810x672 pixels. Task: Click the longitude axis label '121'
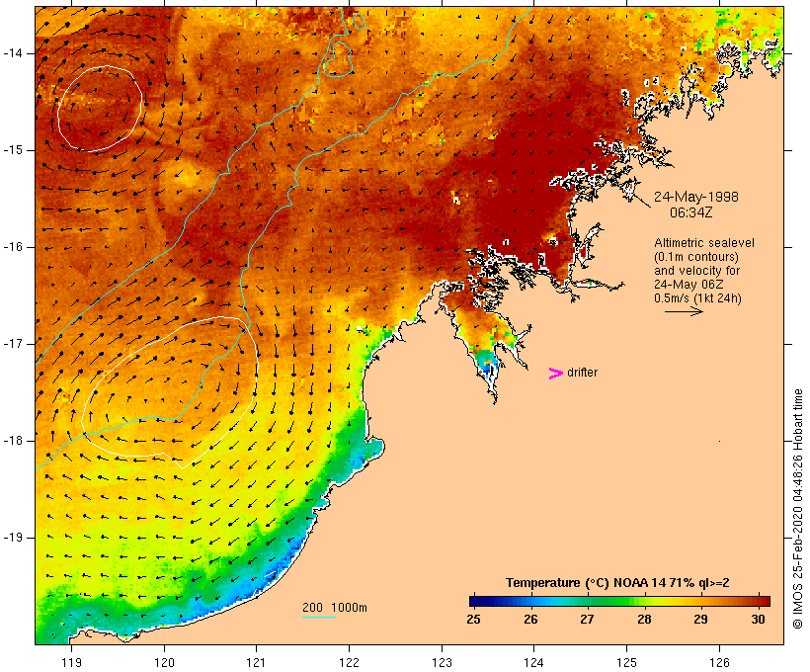[x=256, y=662]
